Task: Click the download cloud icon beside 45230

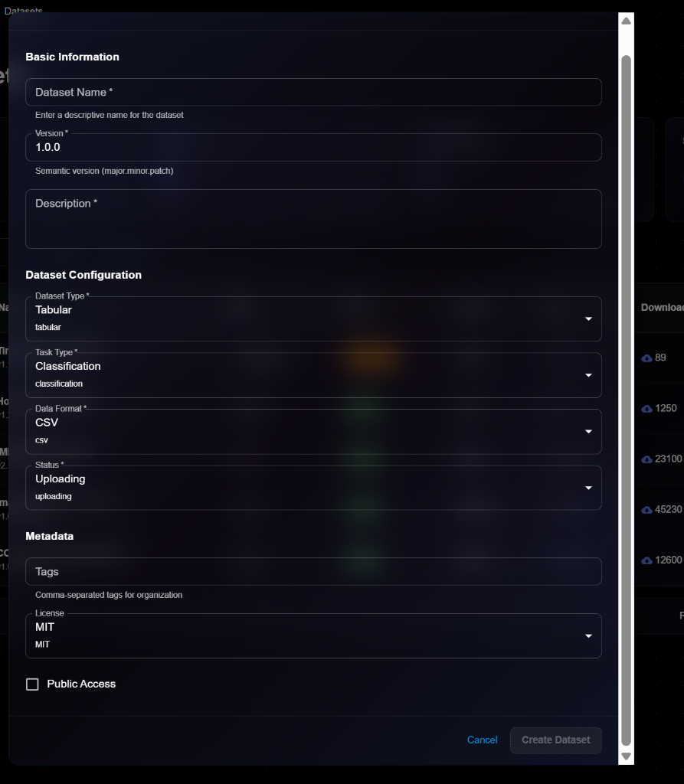Action: pyautogui.click(x=647, y=509)
